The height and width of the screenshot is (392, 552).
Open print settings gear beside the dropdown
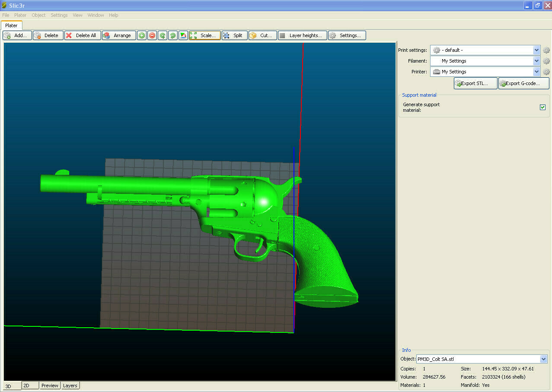546,50
